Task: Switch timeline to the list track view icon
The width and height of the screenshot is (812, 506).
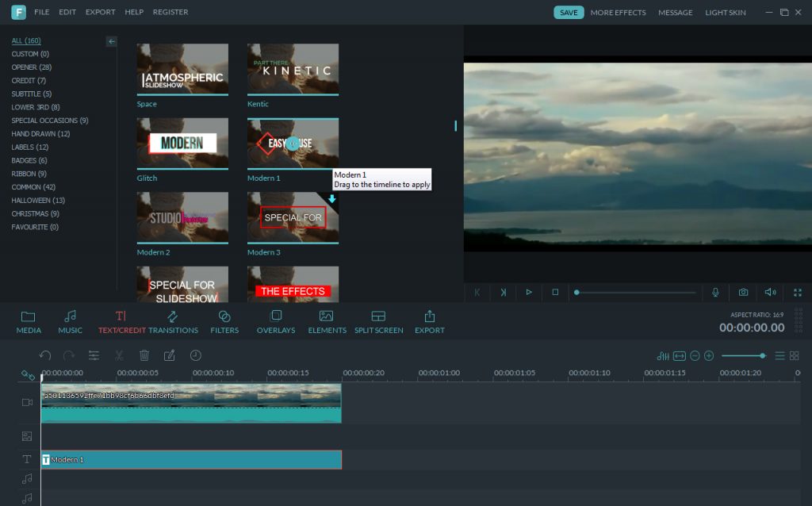Action: pyautogui.click(x=780, y=356)
